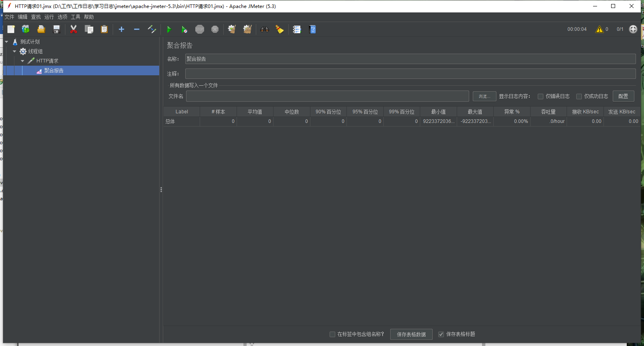Select 聚合报告 in the tree
644x346 pixels.
click(x=54, y=70)
